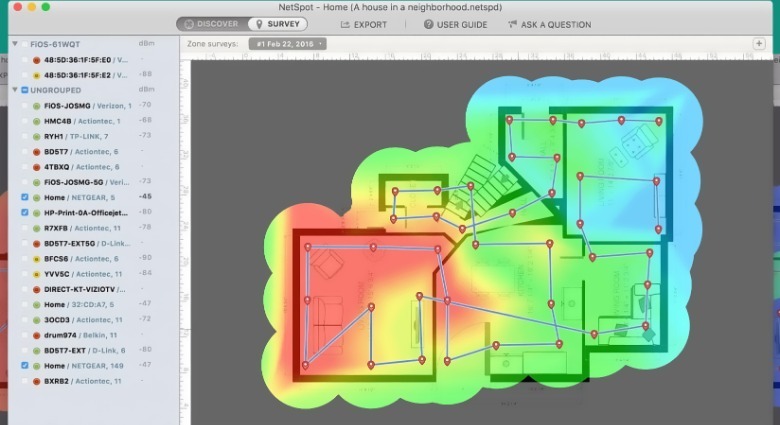The image size is (780, 425).
Task: Click the red signal icon of BXRB2
Action: point(36,381)
